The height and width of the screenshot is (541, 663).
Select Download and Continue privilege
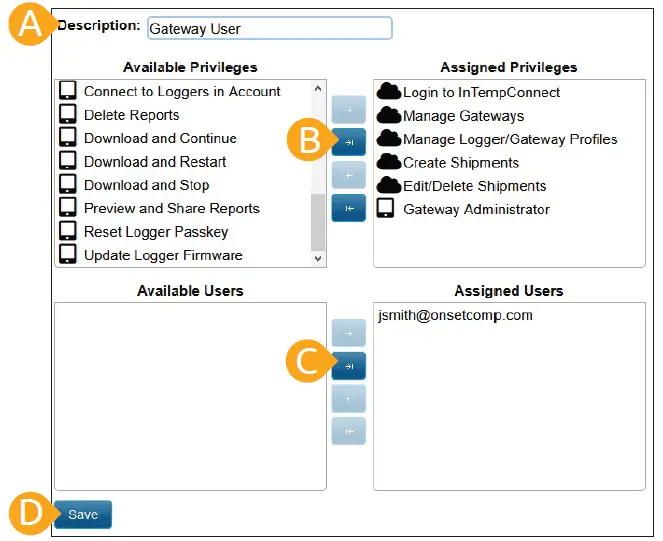coord(184,138)
